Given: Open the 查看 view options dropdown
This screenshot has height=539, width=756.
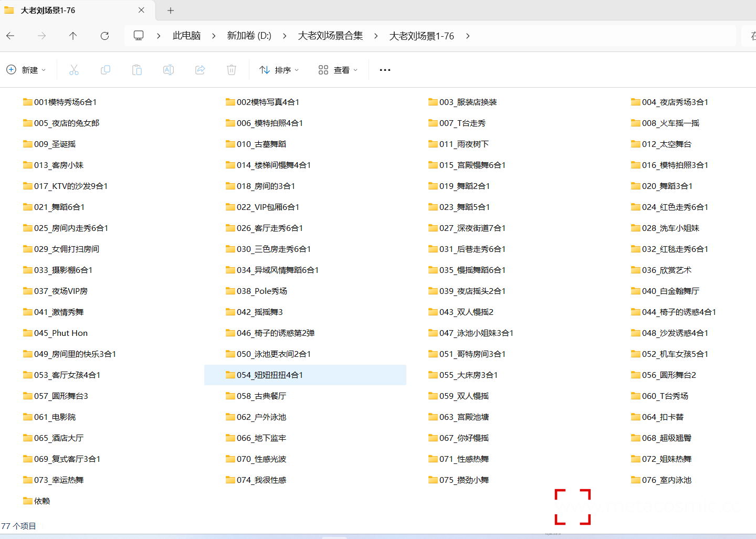Looking at the screenshot, I should pyautogui.click(x=338, y=70).
